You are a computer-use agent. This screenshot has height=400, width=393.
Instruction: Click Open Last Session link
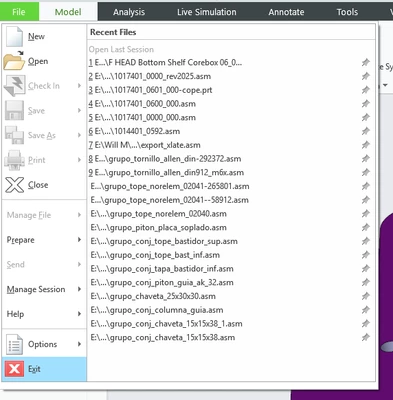click(121, 49)
